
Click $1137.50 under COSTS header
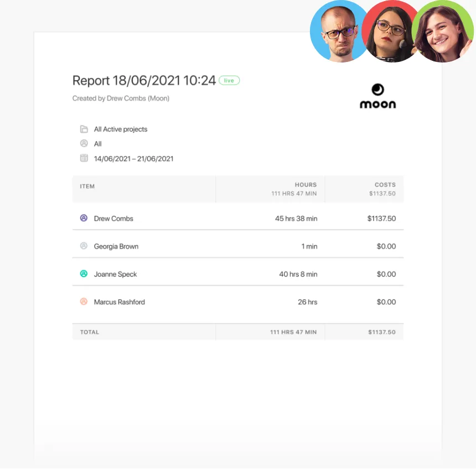point(382,194)
